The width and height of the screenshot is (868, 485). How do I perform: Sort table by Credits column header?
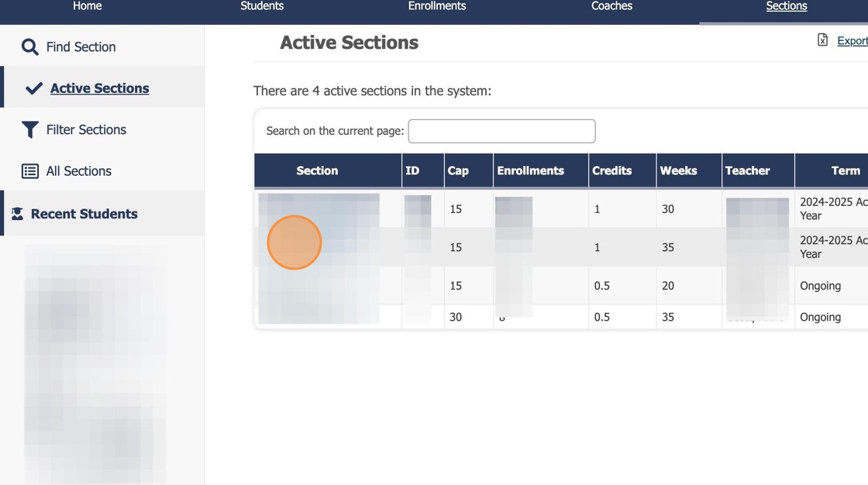[611, 170]
